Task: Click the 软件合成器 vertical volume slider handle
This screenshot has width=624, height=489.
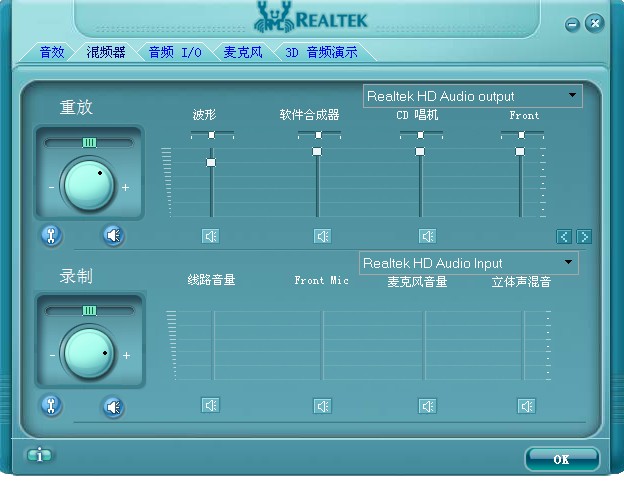Action: coord(317,152)
